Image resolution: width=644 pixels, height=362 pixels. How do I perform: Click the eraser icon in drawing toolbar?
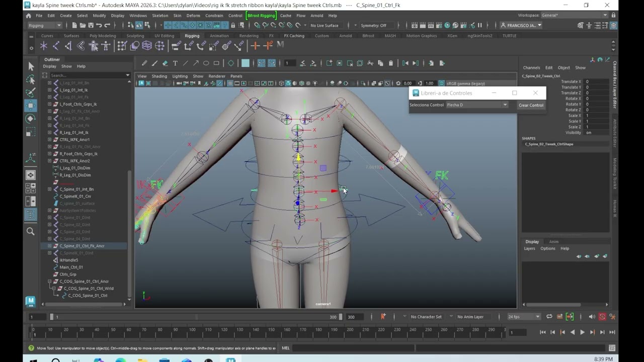[x=165, y=63]
